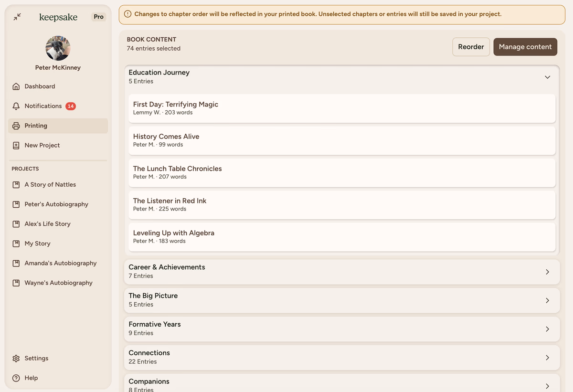573x392 pixels.
Task: Click the Printing printer icon
Action: [16, 126]
